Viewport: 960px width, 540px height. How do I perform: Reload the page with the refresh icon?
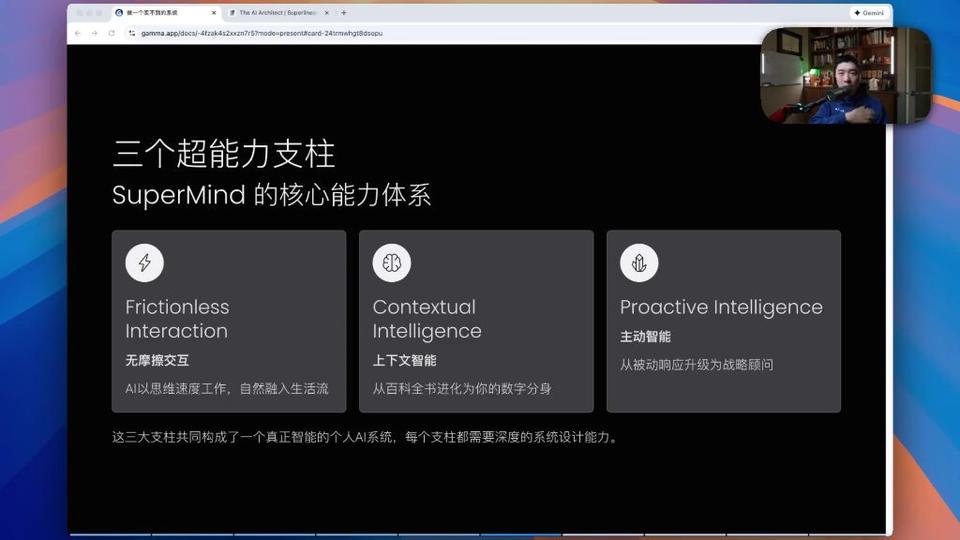coord(111,33)
